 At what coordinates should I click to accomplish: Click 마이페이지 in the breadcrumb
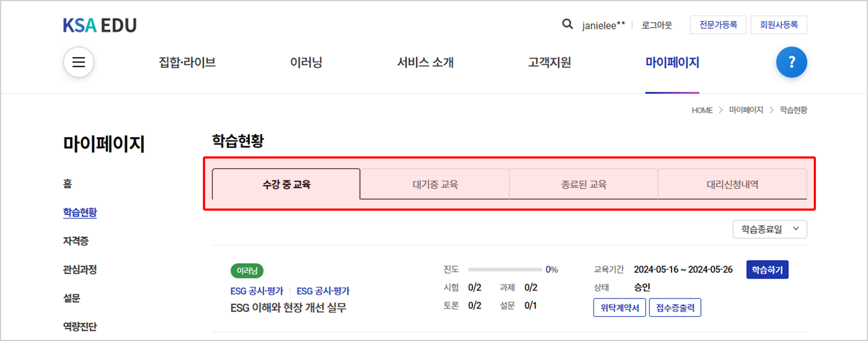click(746, 110)
